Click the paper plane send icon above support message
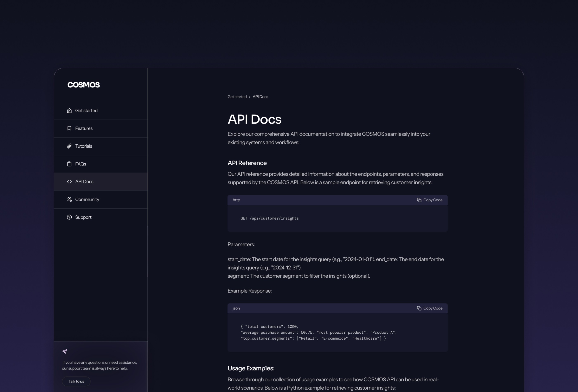Screen dimensions: 578x392 pyautogui.click(x=65, y=352)
